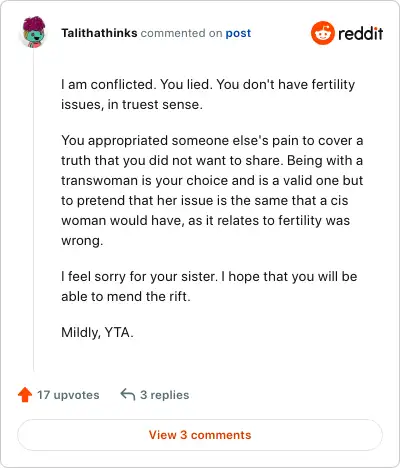The image size is (400, 468).
Task: Click the paragraph starting "I am conflicted"
Action: [208, 94]
